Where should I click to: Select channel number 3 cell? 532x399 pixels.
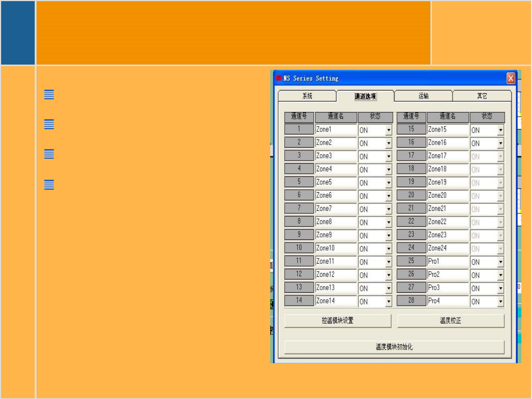[299, 155]
